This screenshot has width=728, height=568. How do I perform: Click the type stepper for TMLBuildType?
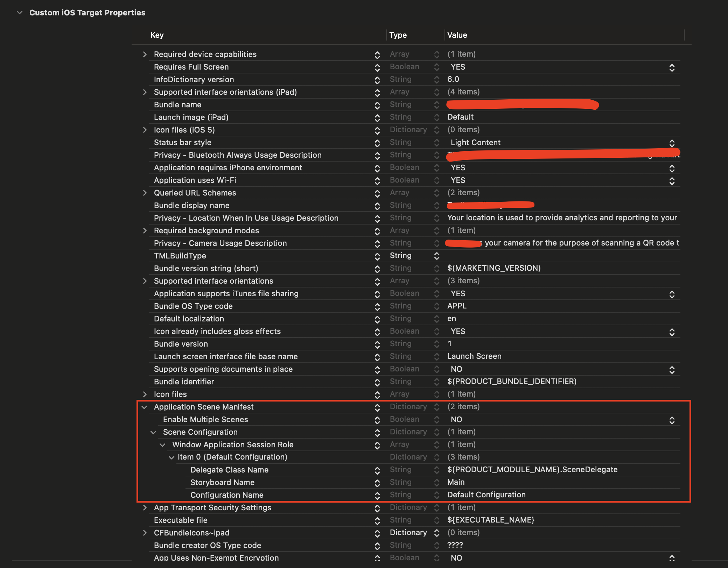(436, 256)
